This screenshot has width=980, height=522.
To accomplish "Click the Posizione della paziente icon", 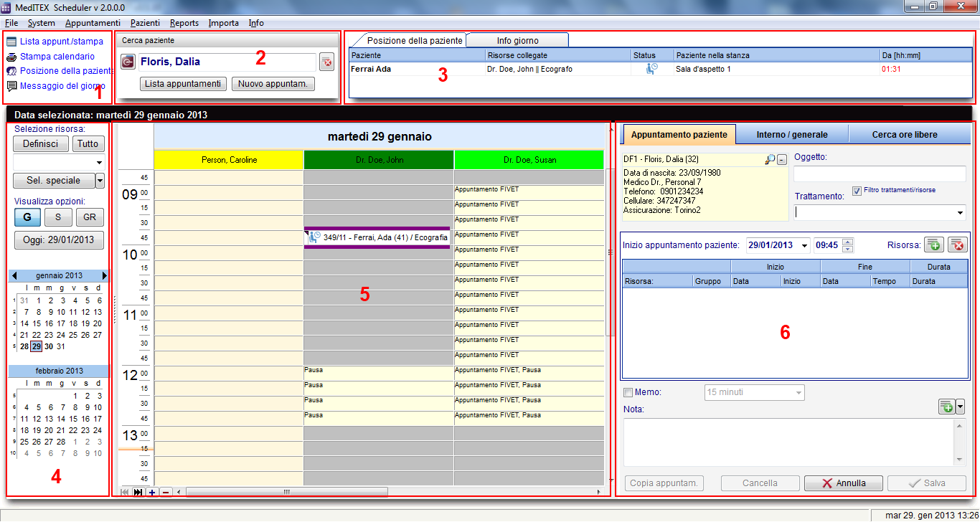I will click(x=11, y=71).
